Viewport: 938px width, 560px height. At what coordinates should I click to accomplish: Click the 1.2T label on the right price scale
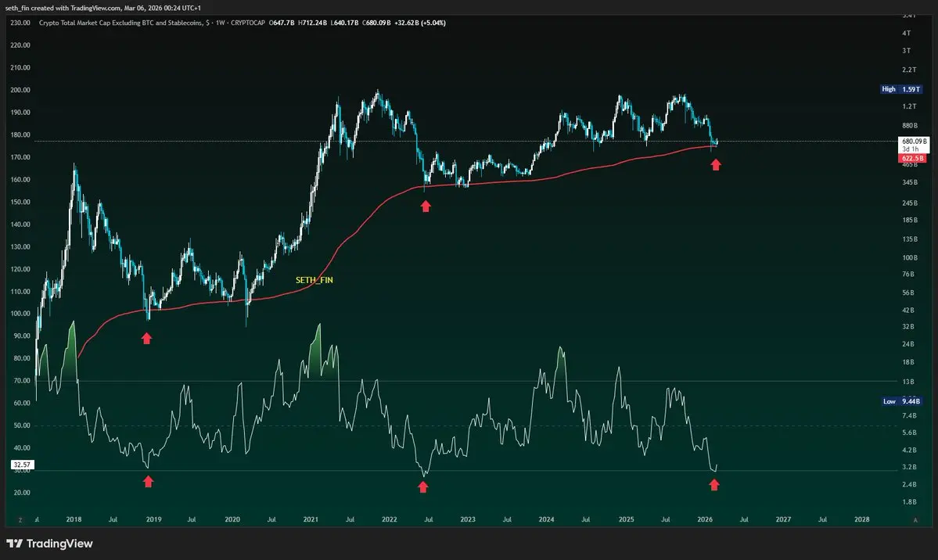909,106
